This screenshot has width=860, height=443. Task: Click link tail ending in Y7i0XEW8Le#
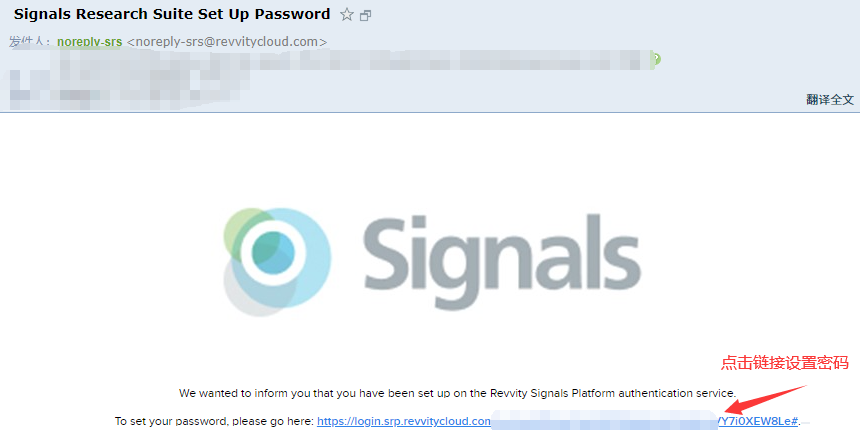[x=757, y=422]
